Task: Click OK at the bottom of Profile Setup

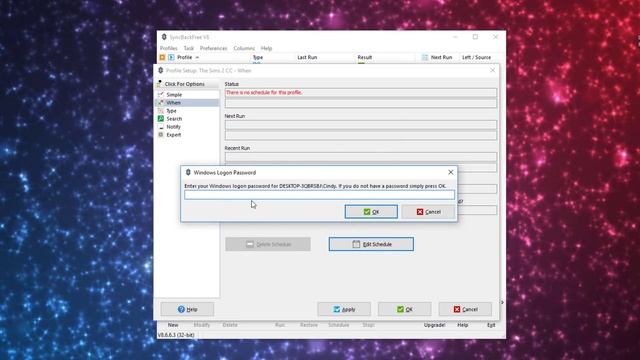Action: 404,309
